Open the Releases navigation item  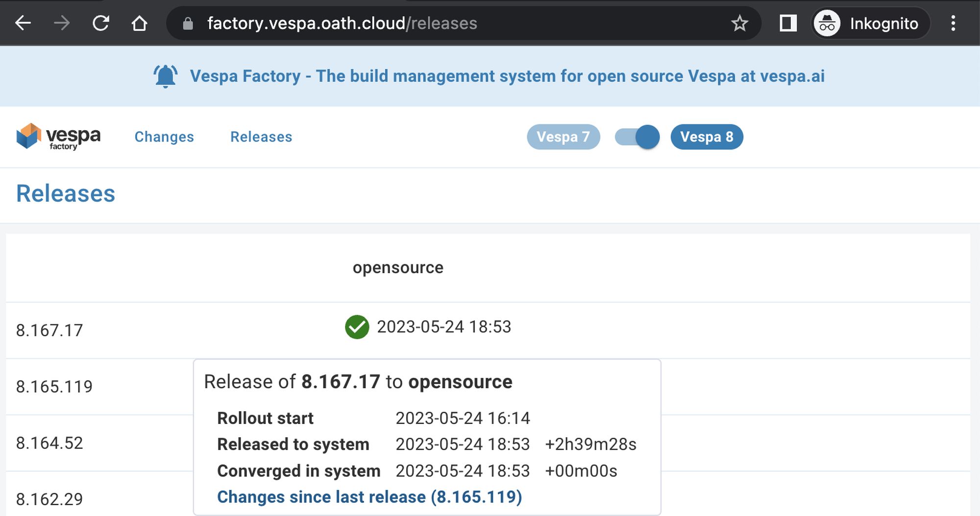pyautogui.click(x=261, y=137)
